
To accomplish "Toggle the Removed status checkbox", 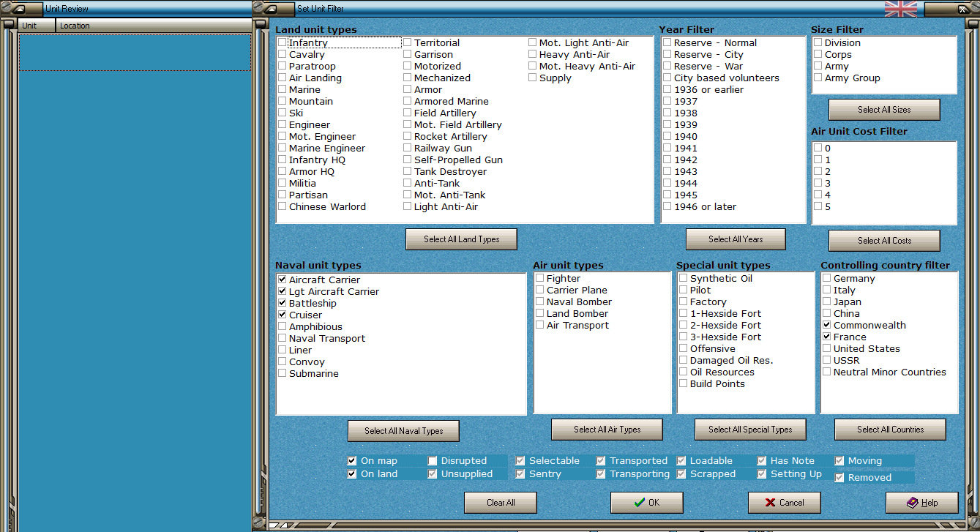I will point(839,478).
